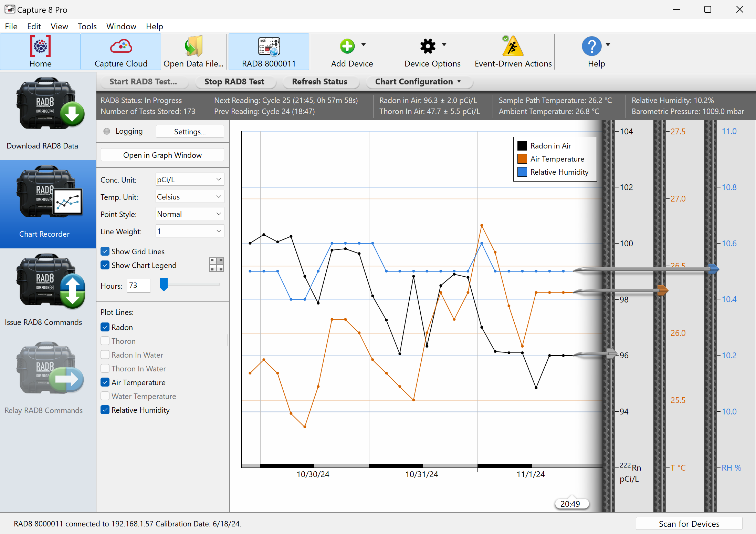Click the Stop RAD8 Test button

pyautogui.click(x=234, y=82)
